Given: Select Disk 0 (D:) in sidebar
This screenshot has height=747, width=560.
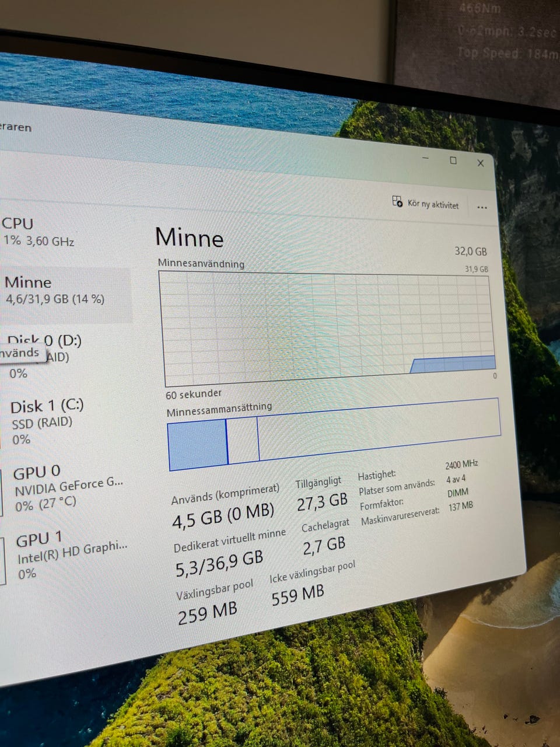Looking at the screenshot, I should click(45, 356).
